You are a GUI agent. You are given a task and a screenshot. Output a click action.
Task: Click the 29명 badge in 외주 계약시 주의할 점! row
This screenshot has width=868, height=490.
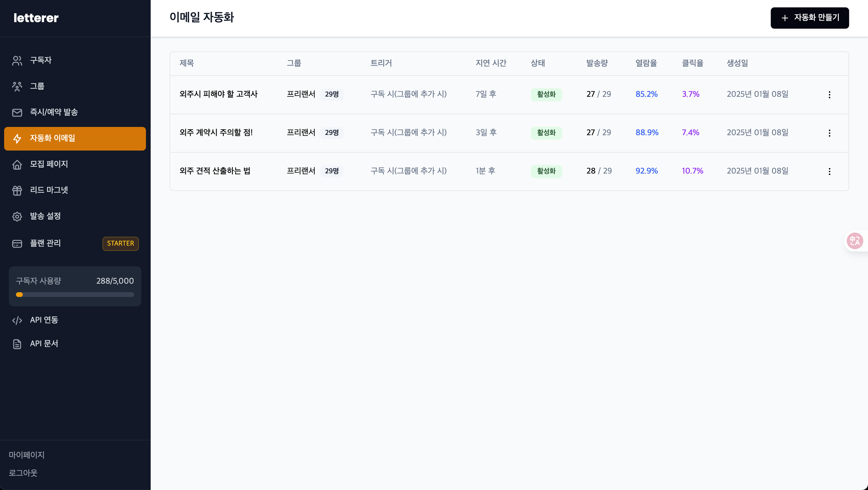(x=331, y=133)
